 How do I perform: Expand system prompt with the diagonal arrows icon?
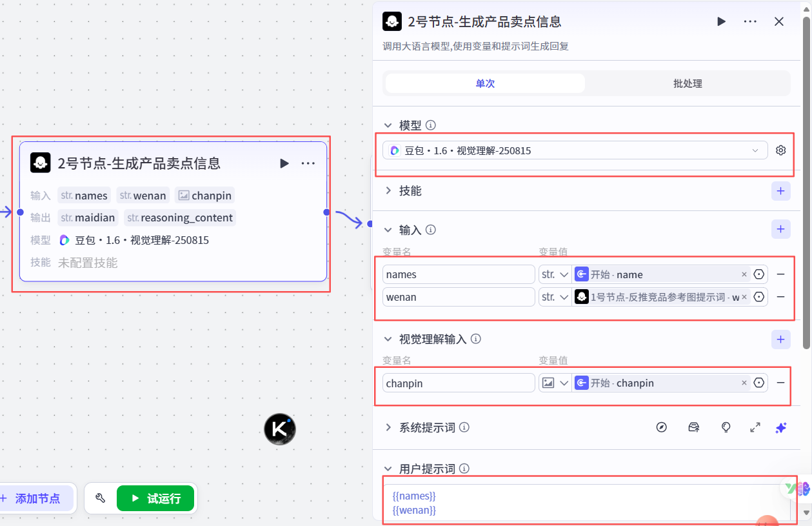pos(755,427)
